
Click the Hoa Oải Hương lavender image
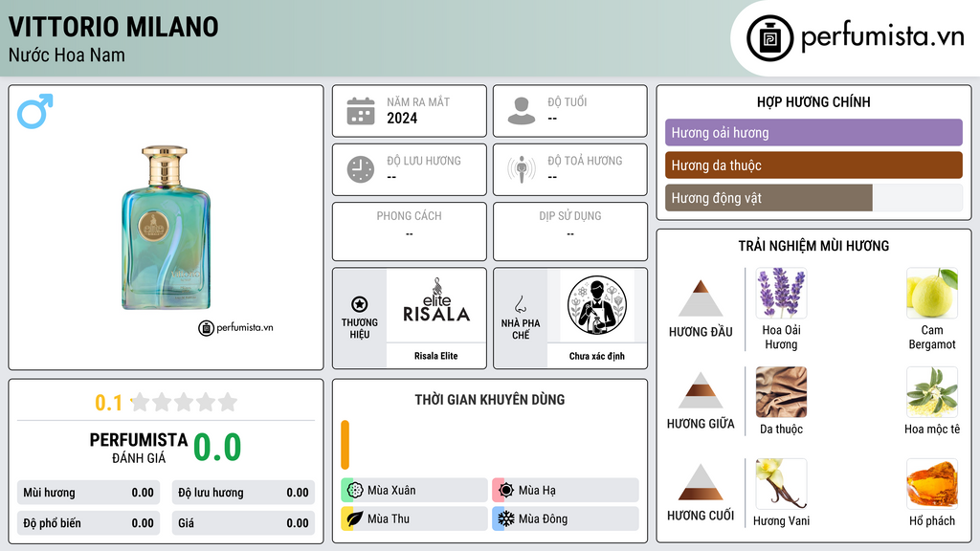click(781, 293)
